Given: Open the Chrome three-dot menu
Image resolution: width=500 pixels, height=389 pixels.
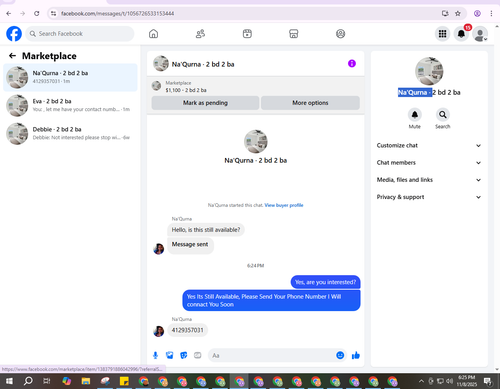Looking at the screenshot, I should (x=491, y=13).
